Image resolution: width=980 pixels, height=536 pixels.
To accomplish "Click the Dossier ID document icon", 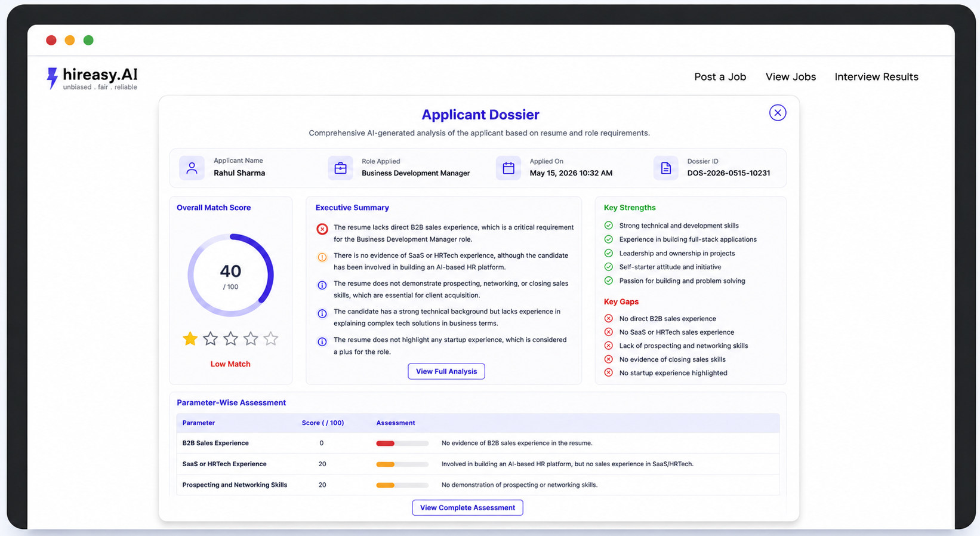I will 665,168.
